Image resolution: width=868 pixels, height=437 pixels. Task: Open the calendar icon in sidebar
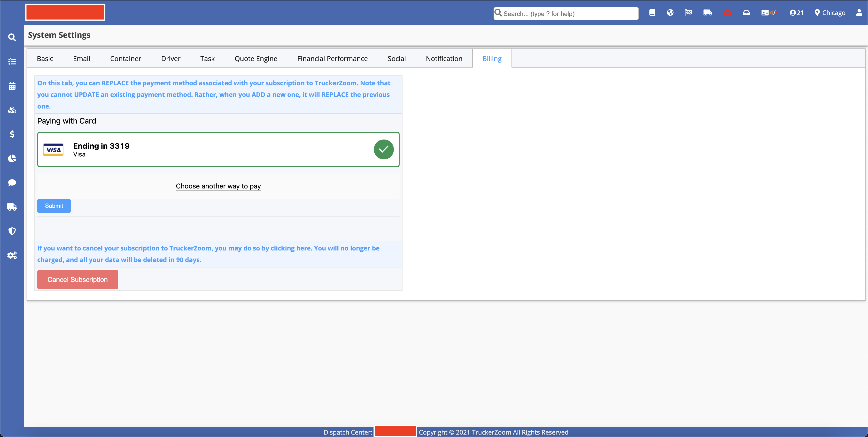point(12,86)
